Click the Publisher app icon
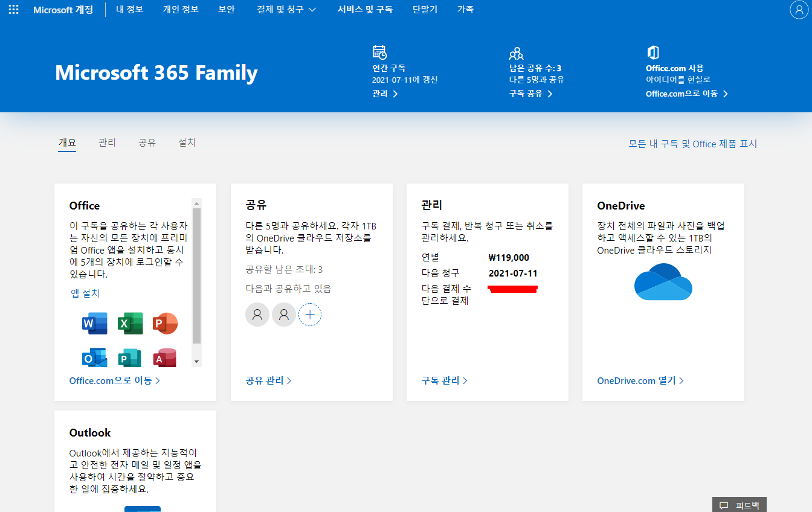 coord(130,357)
